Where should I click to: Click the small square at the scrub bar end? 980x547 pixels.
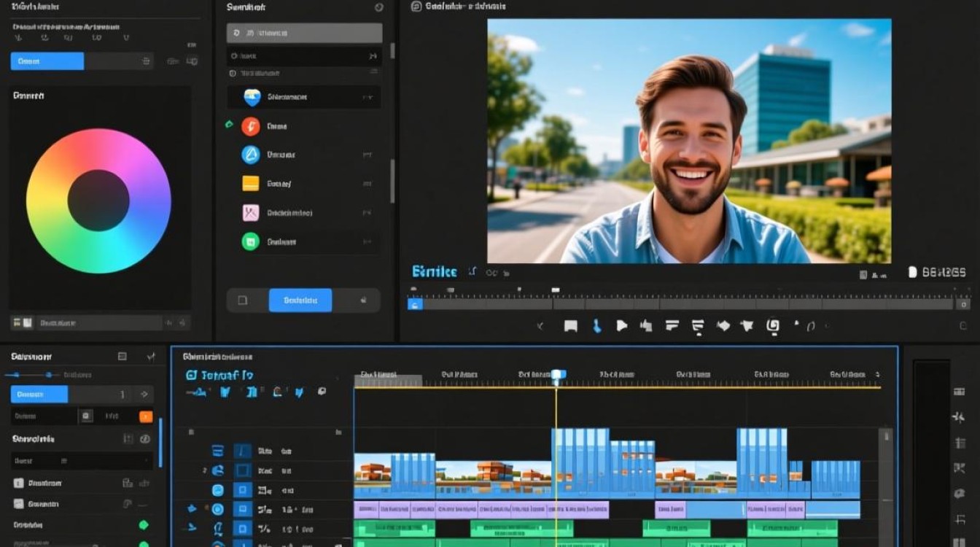965,304
